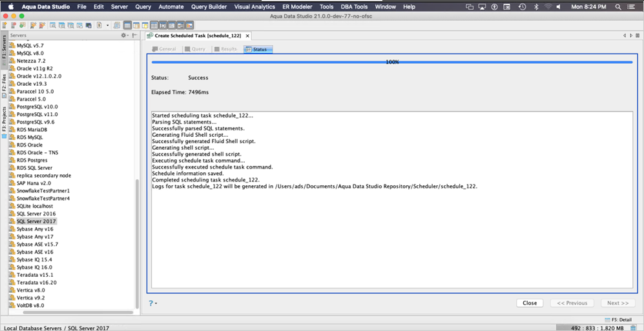Open the Servers panel gear options menu
644x331 pixels.
(x=125, y=35)
